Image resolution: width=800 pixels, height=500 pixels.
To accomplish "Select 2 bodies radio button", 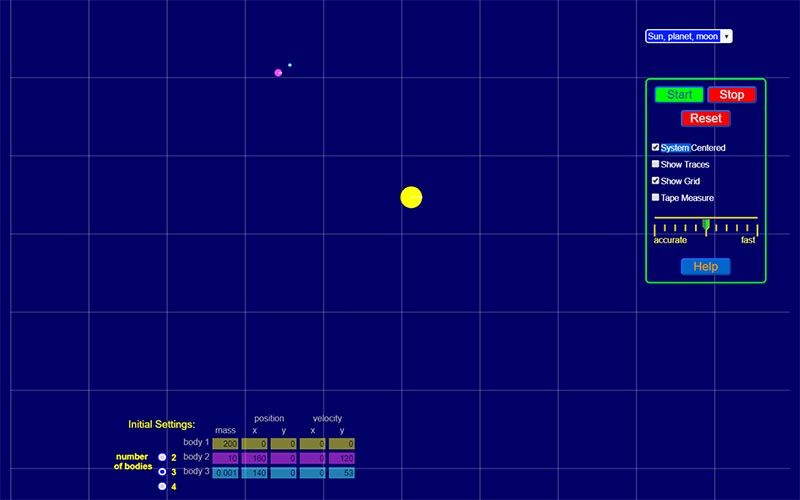I will click(x=162, y=457).
